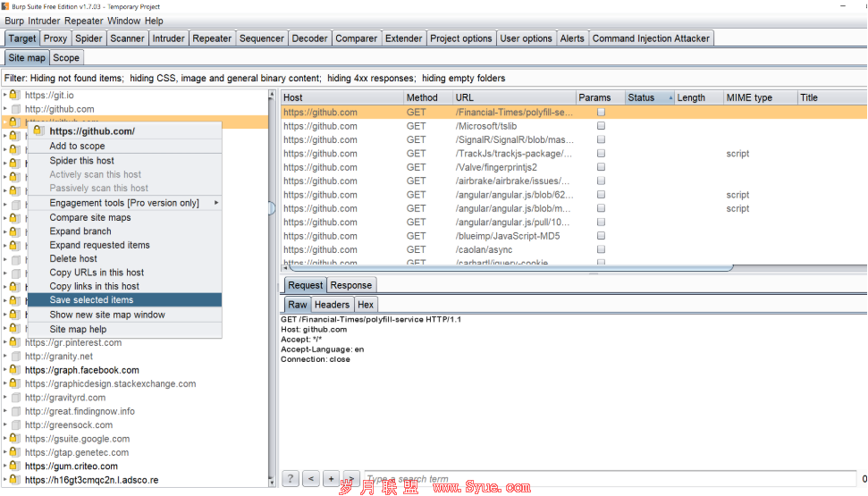Click page icon next to http://gravityrd.com
Viewport: 868px width, 496px height.
(15, 398)
